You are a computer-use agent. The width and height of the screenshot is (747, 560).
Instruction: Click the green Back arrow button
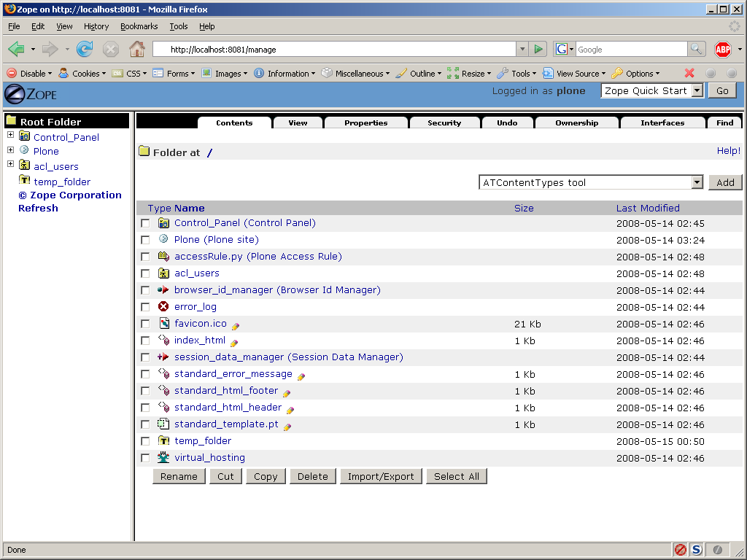point(17,49)
